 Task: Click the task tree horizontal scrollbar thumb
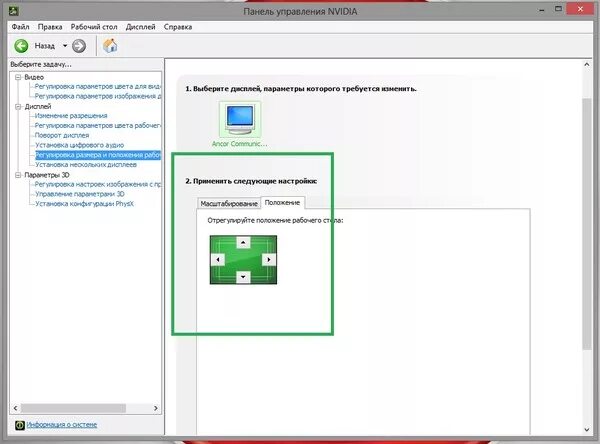coord(73,408)
